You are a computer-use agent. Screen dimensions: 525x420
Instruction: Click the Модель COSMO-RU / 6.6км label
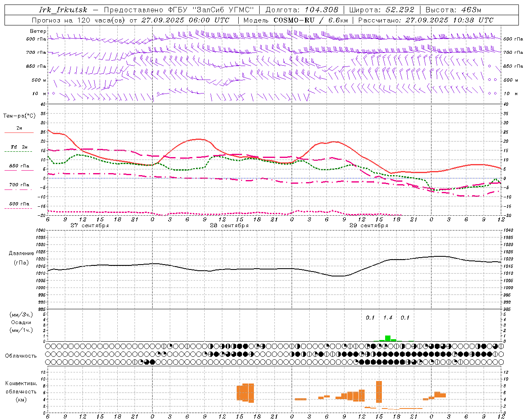click(x=296, y=20)
